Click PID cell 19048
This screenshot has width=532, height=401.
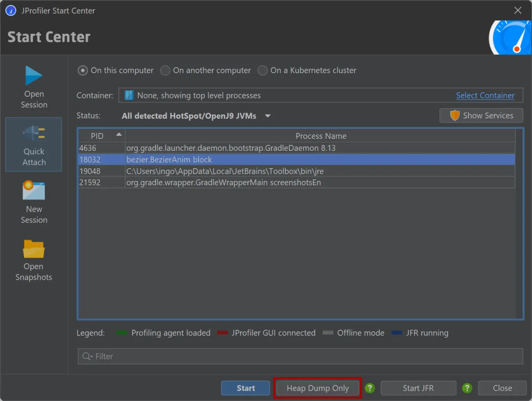(102, 171)
